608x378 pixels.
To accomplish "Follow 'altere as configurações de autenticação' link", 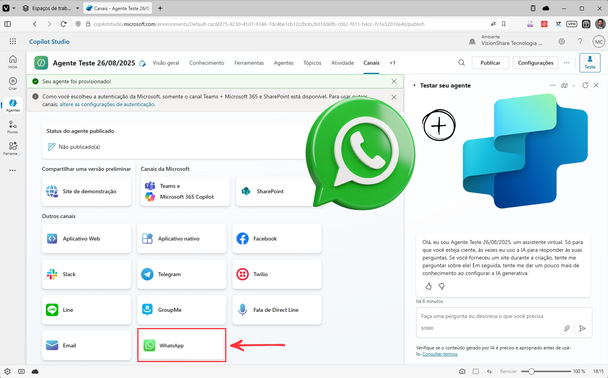I will [107, 104].
